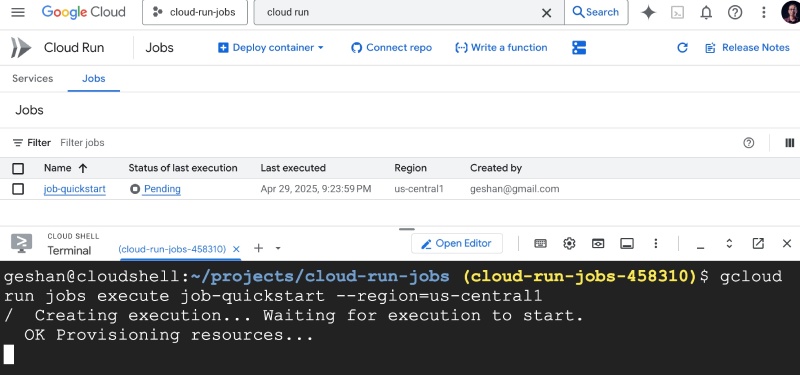Select all jobs header checkbox
800x375 pixels.
(18, 168)
